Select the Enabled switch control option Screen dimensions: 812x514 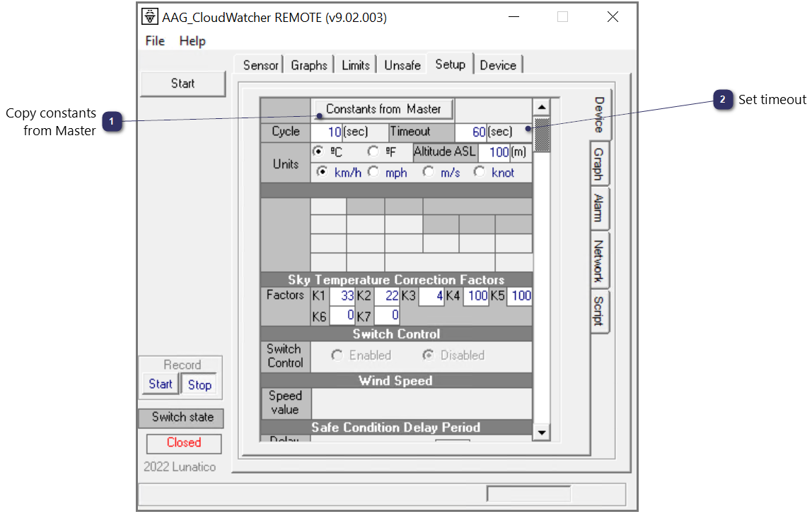(x=337, y=355)
